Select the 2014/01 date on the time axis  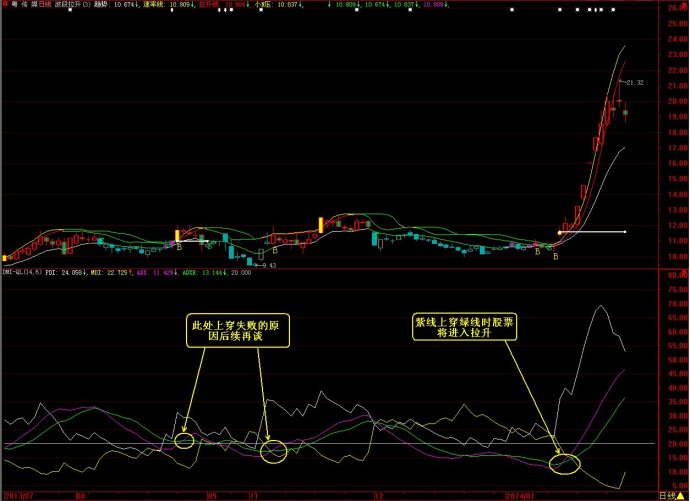click(519, 496)
